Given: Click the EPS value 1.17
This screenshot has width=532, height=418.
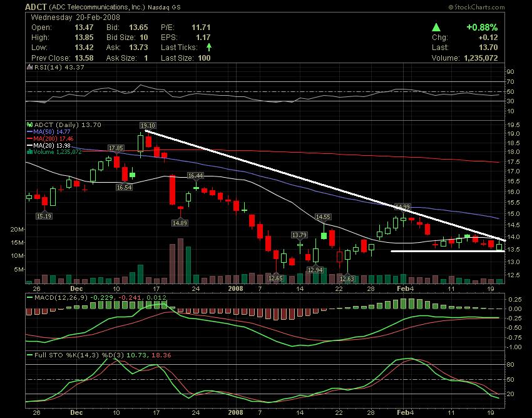Looking at the screenshot, I should pos(203,38).
